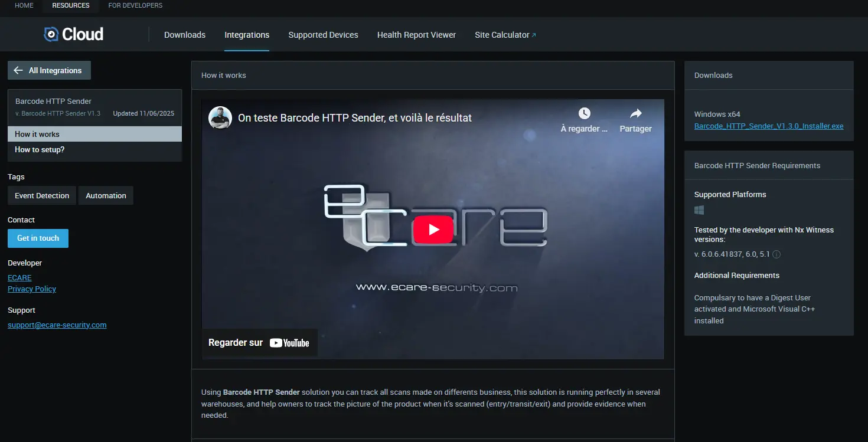The width and height of the screenshot is (868, 442).
Task: Open Regarder sur YouTube logo link
Action: (x=289, y=343)
